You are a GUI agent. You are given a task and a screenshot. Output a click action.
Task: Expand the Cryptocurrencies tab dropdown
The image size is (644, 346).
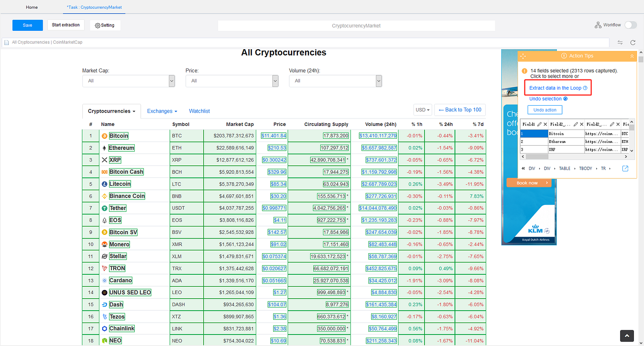pyautogui.click(x=112, y=111)
